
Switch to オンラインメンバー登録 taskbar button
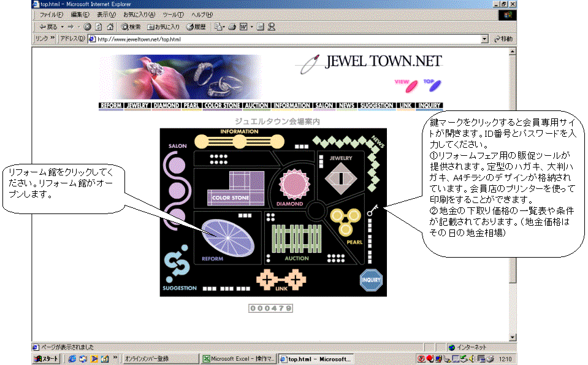tap(161, 359)
